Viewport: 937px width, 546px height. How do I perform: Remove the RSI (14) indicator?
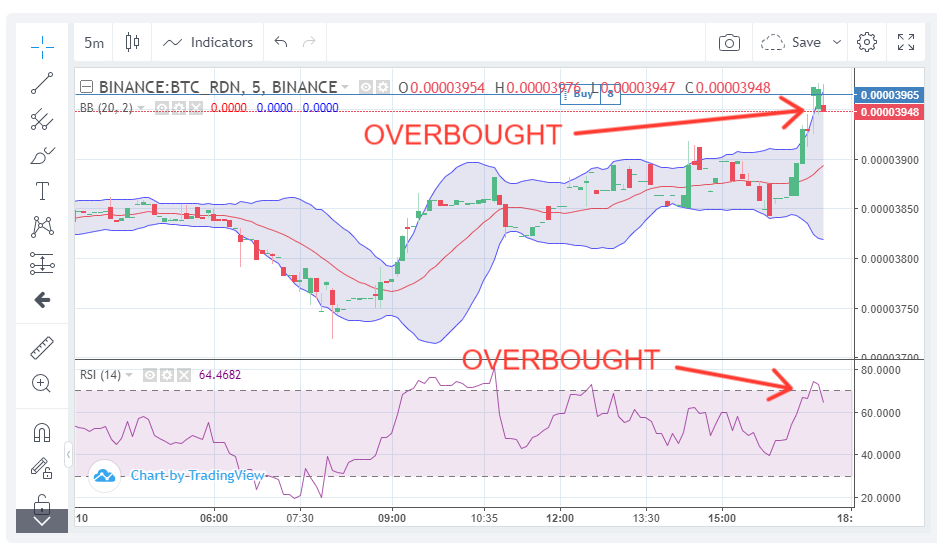coord(183,375)
